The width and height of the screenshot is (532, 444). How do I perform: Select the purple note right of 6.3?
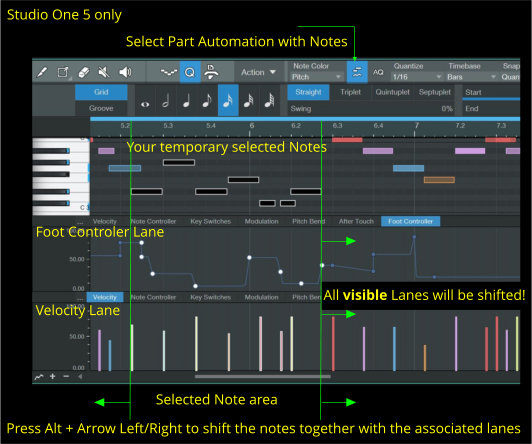(378, 151)
